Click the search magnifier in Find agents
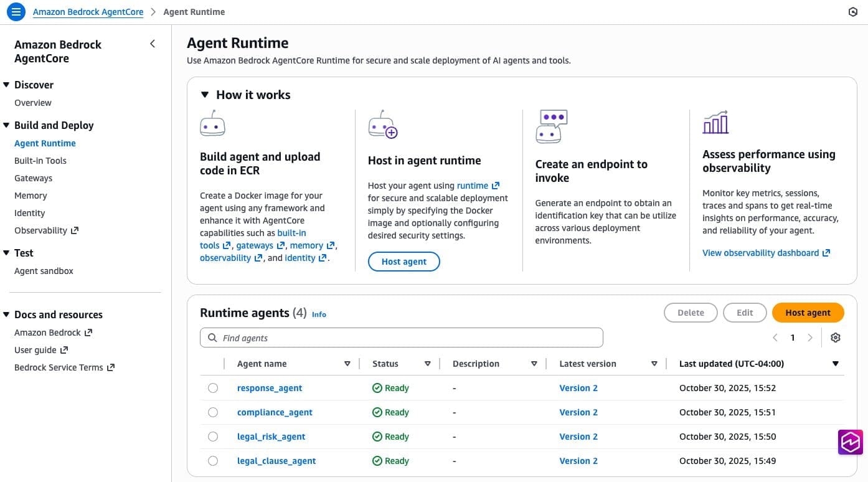Screen dimensions: 868x482 (x=213, y=338)
